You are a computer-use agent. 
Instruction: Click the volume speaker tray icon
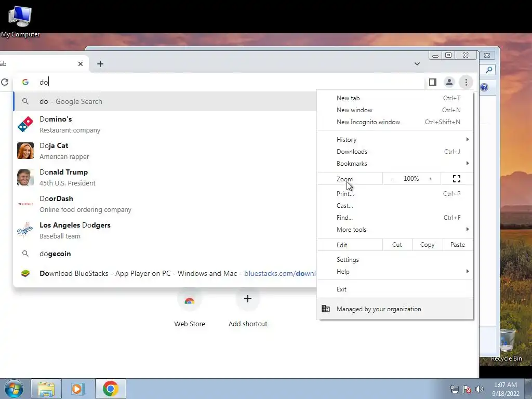pyautogui.click(x=480, y=389)
